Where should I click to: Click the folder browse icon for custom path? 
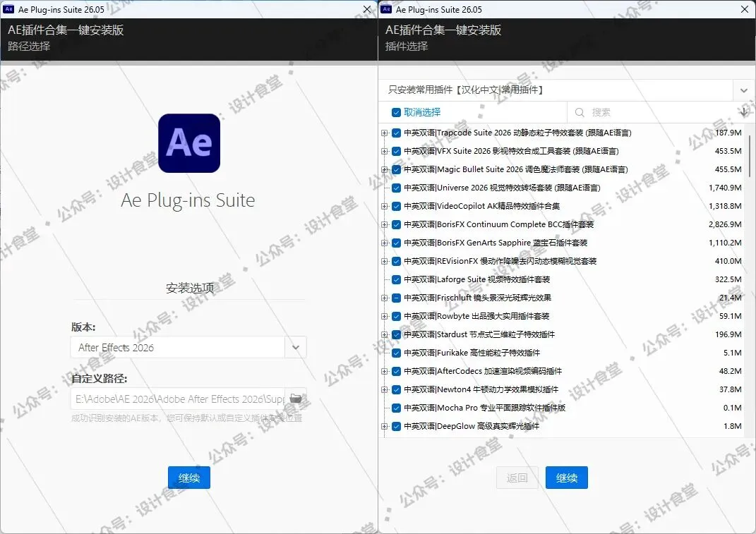[x=296, y=399]
